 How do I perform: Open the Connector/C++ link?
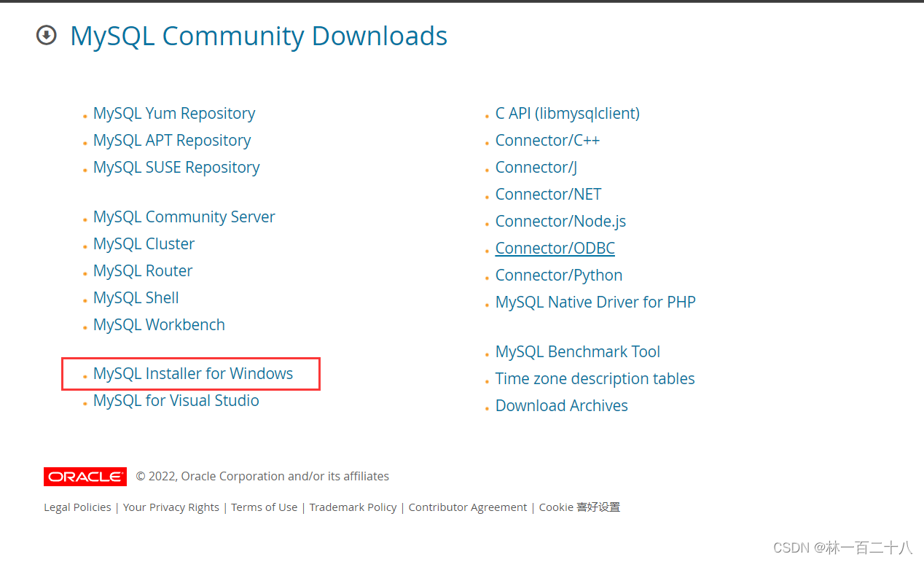pyautogui.click(x=548, y=141)
